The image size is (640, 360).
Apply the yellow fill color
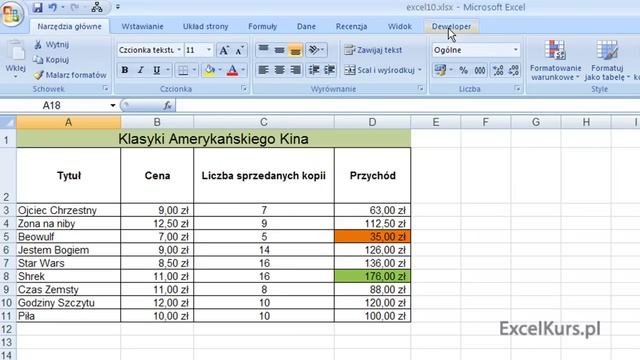[x=210, y=70]
